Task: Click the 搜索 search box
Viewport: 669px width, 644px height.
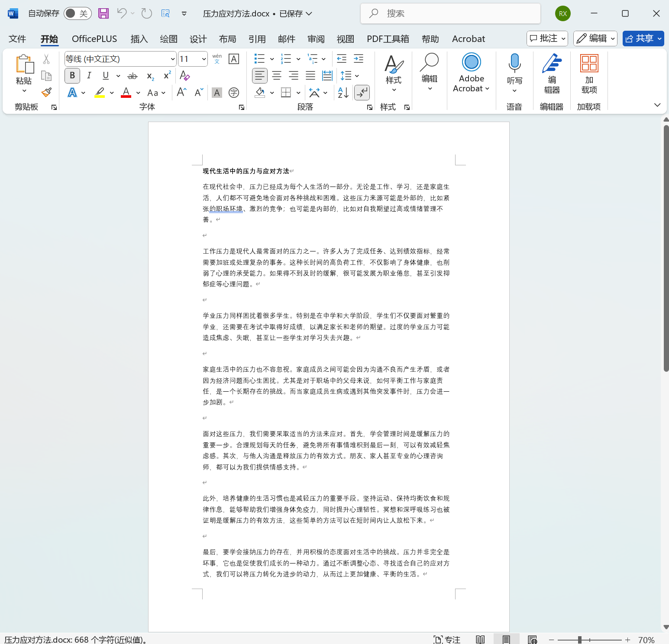Action: (x=450, y=13)
